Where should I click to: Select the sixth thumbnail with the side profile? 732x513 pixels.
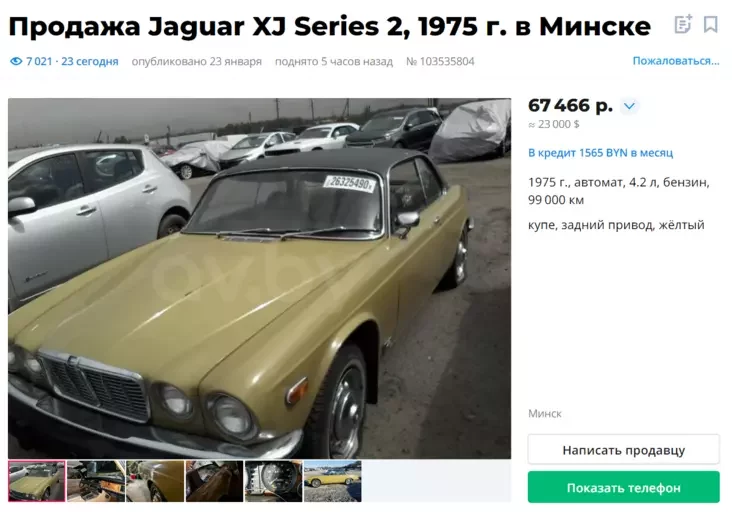(x=332, y=481)
